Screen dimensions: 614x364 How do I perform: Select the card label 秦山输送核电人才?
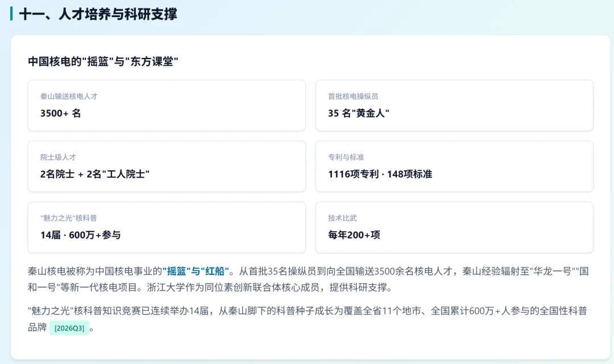click(69, 96)
